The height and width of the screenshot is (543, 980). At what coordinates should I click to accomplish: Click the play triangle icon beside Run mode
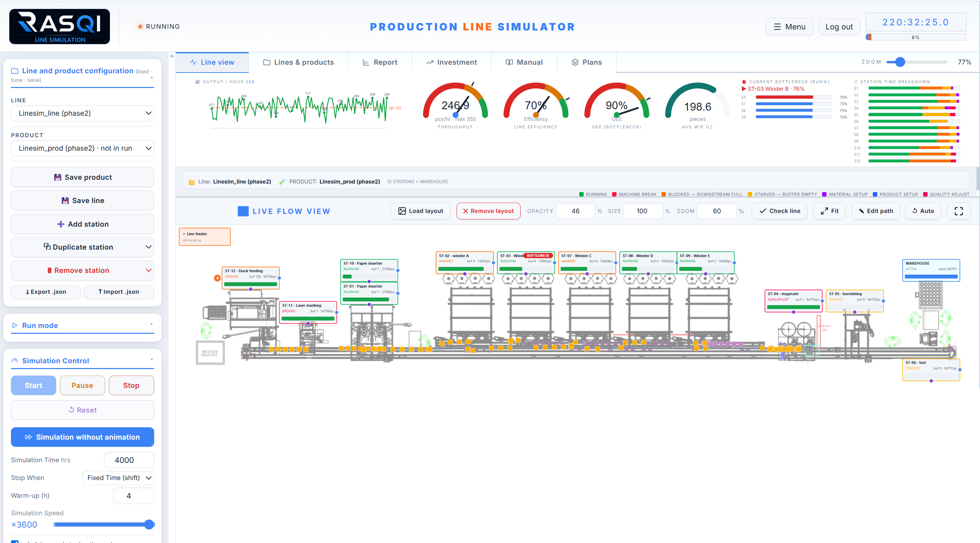tap(15, 326)
